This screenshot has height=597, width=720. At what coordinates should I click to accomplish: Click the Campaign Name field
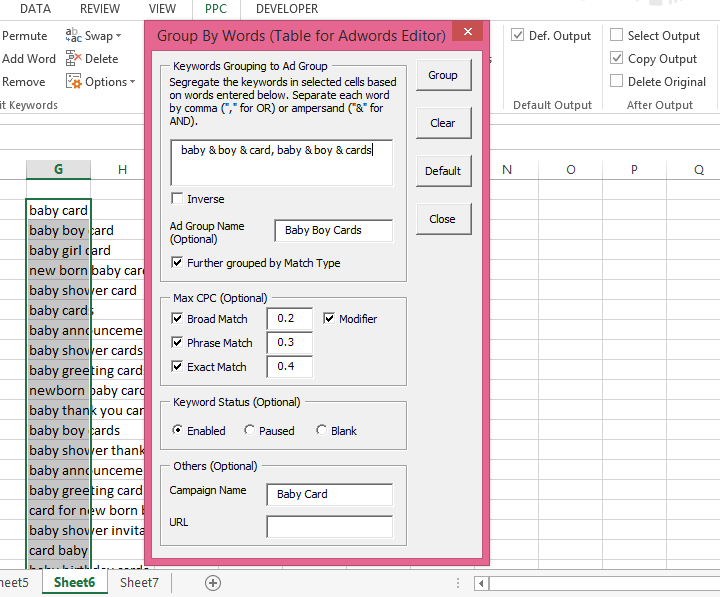pyautogui.click(x=329, y=494)
